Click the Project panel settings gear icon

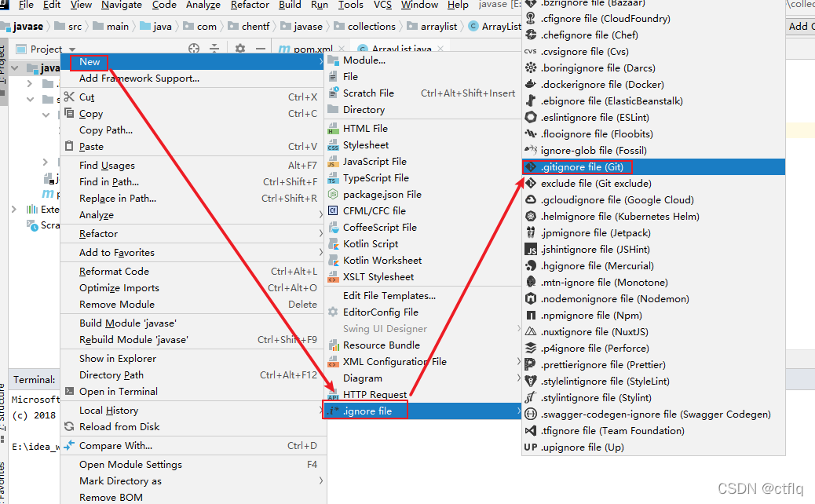239,49
